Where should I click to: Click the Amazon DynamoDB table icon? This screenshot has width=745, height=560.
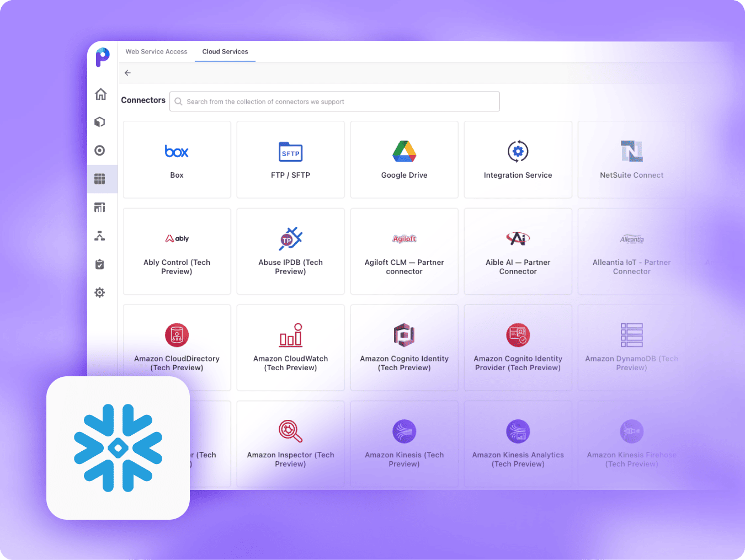click(632, 335)
